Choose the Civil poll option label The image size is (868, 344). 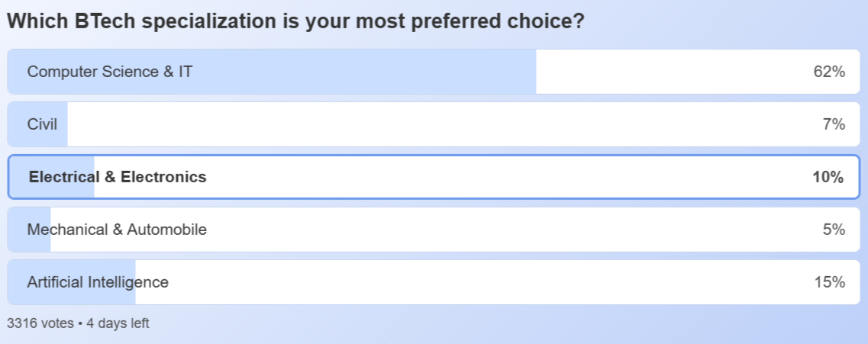(x=42, y=124)
